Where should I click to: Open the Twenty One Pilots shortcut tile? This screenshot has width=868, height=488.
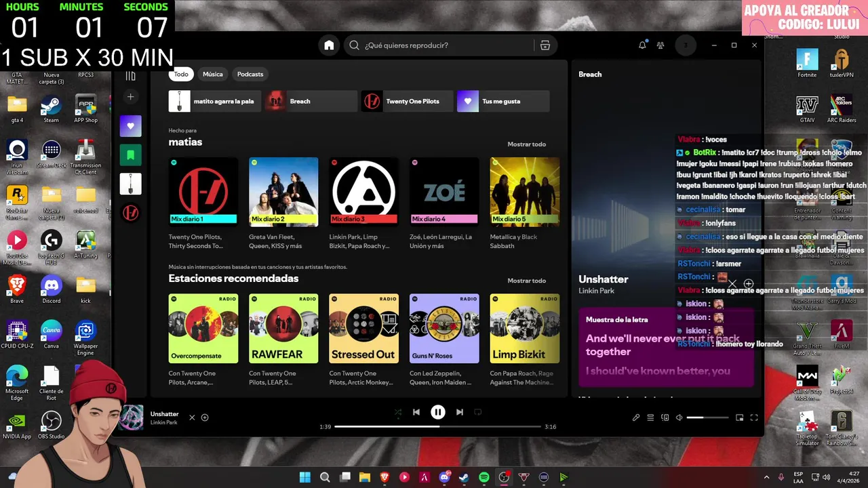point(408,101)
